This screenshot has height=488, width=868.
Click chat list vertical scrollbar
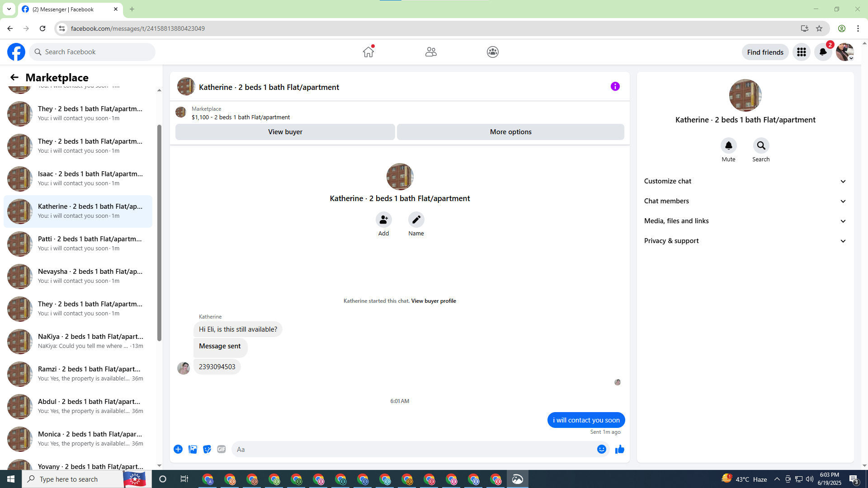tap(159, 233)
